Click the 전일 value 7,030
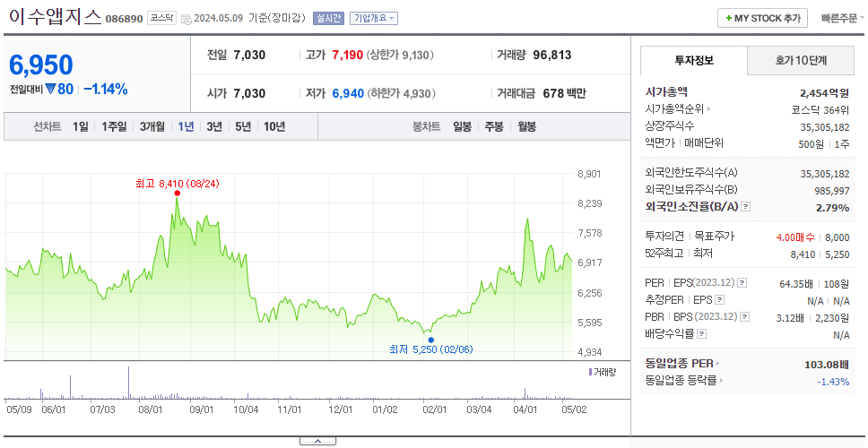The image size is (868, 448). click(x=249, y=56)
